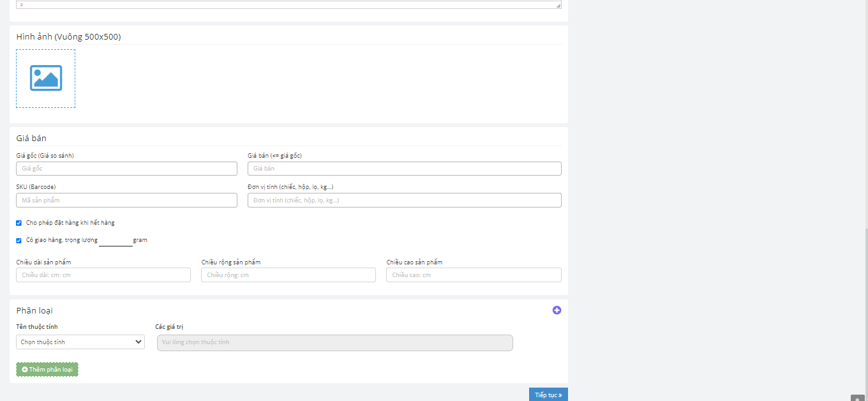Uncheck the 'Có giao hàng, trọng lượng' checkbox
The width and height of the screenshot is (868, 401).
pyautogui.click(x=19, y=241)
